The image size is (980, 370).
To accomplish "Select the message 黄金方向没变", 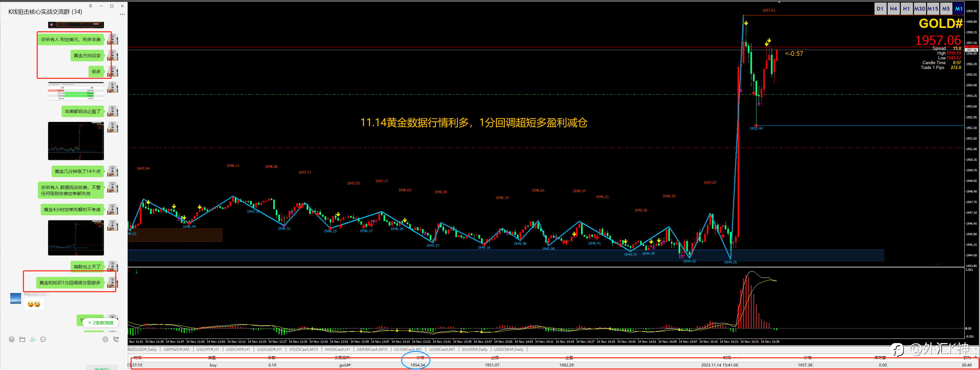I will (87, 56).
